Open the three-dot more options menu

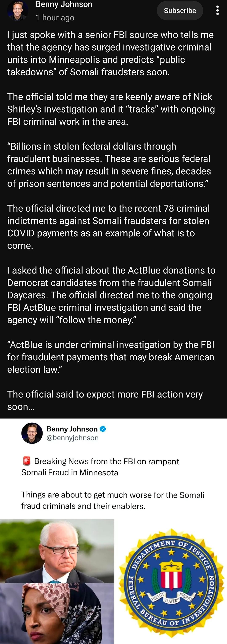tap(218, 10)
